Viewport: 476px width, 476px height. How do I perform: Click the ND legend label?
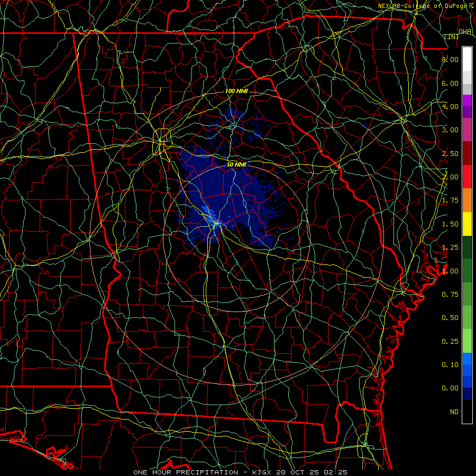pyautogui.click(x=454, y=412)
